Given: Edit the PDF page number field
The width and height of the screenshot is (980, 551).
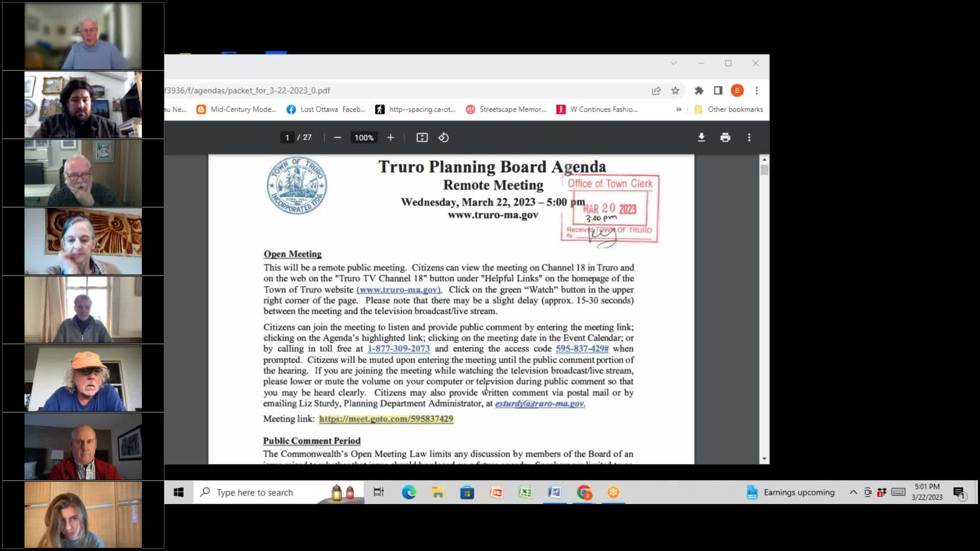Looking at the screenshot, I should [287, 137].
